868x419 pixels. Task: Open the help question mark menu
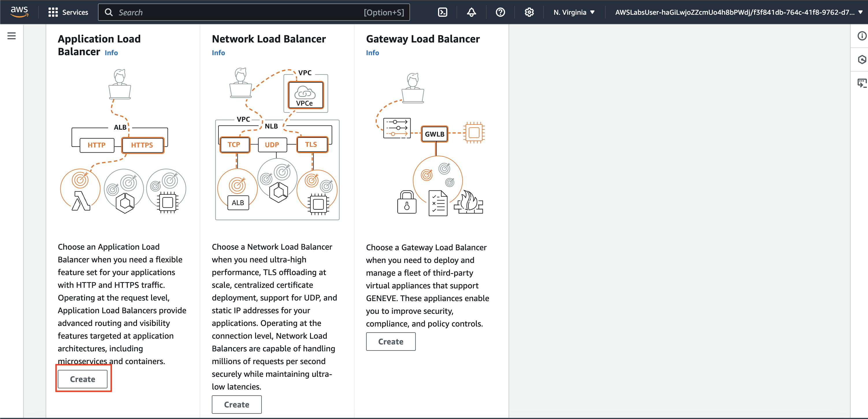pyautogui.click(x=500, y=12)
